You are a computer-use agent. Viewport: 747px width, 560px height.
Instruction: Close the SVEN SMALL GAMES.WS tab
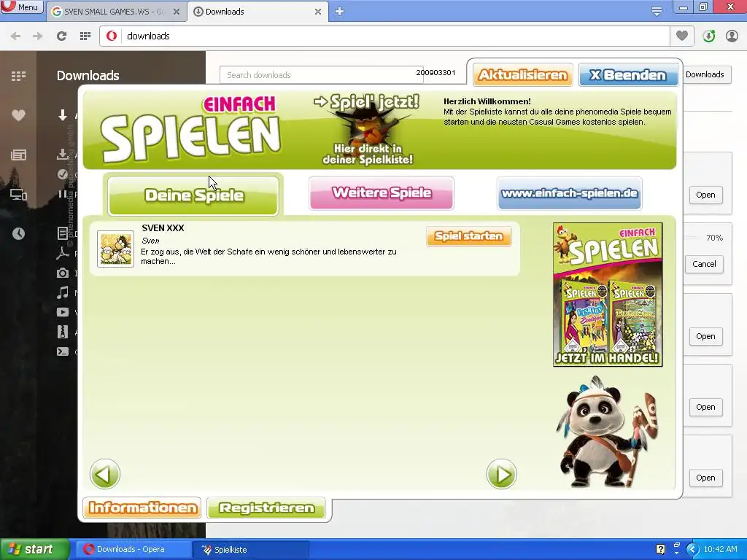(x=177, y=12)
